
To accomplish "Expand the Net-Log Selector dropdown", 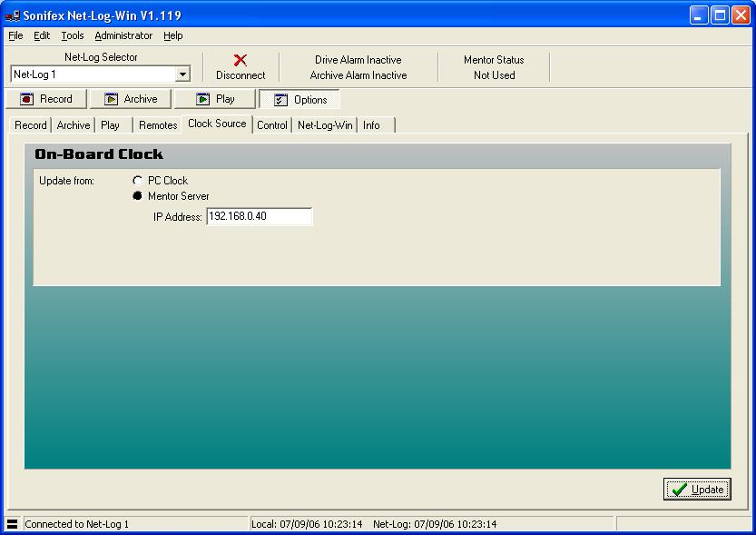I will click(182, 74).
